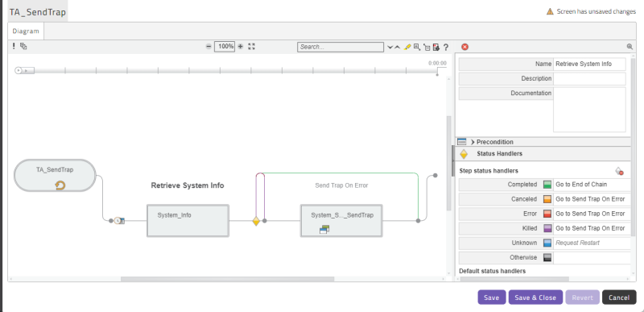
Task: Click the zoom out minus icon
Action: tap(208, 47)
